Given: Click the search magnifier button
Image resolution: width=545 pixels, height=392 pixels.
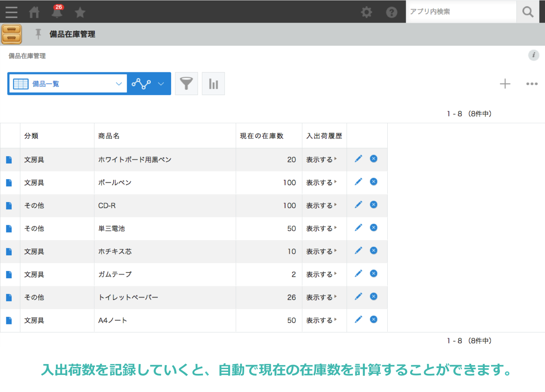Looking at the screenshot, I should [x=528, y=12].
